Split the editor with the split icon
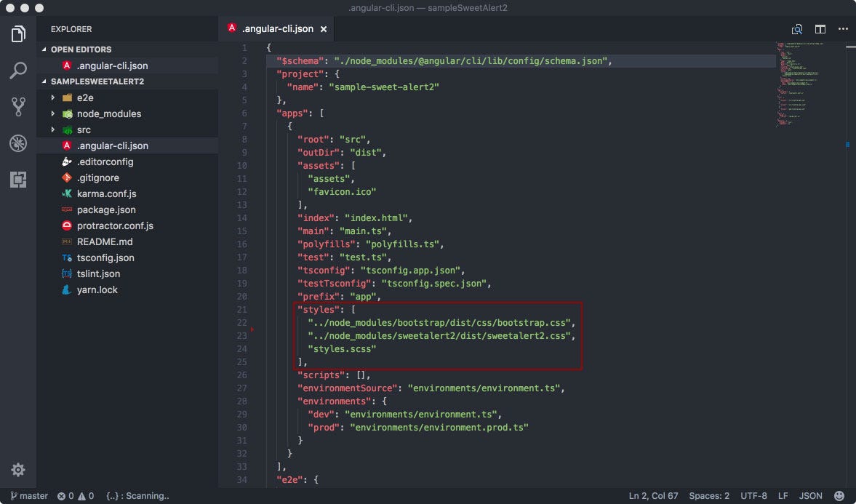The height and width of the screenshot is (504, 856). tap(820, 29)
